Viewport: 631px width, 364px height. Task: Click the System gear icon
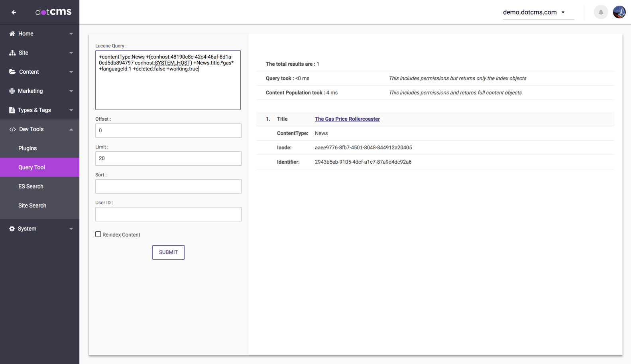(x=12, y=229)
